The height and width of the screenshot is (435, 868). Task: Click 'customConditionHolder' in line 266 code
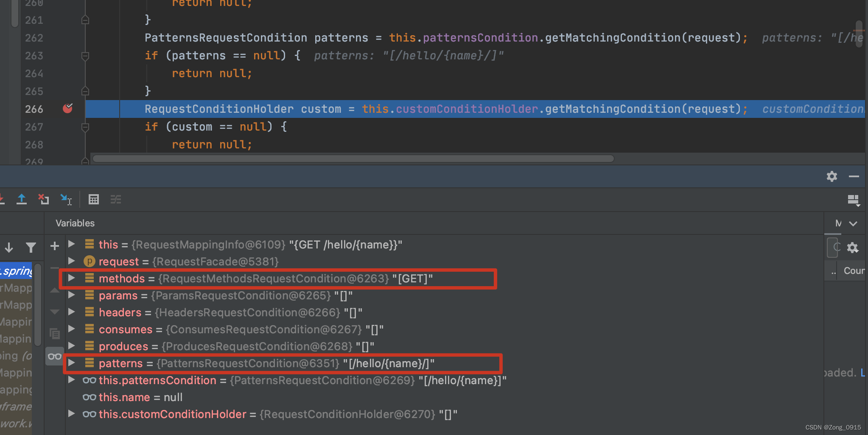[467, 109]
